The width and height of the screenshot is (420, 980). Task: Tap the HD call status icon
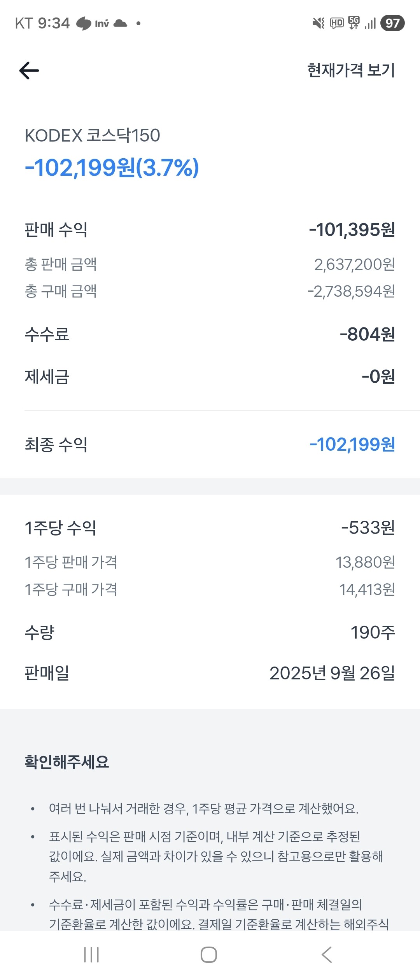337,23
